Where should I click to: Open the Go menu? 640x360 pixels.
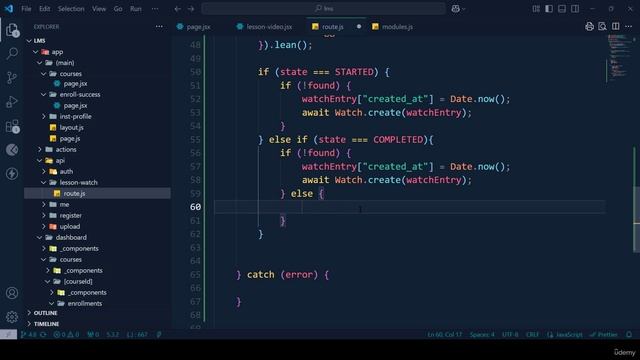click(118, 9)
